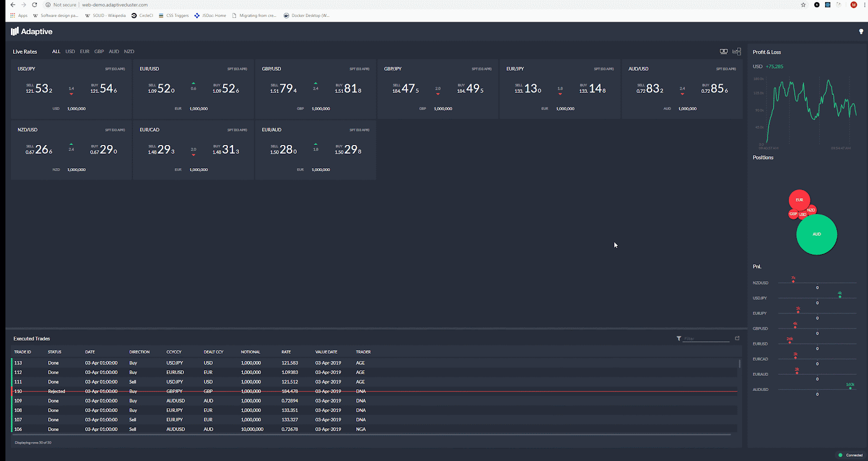Buy EUR/CAD on its rate tile
Viewport: 868px width, 461px height.
pos(226,149)
